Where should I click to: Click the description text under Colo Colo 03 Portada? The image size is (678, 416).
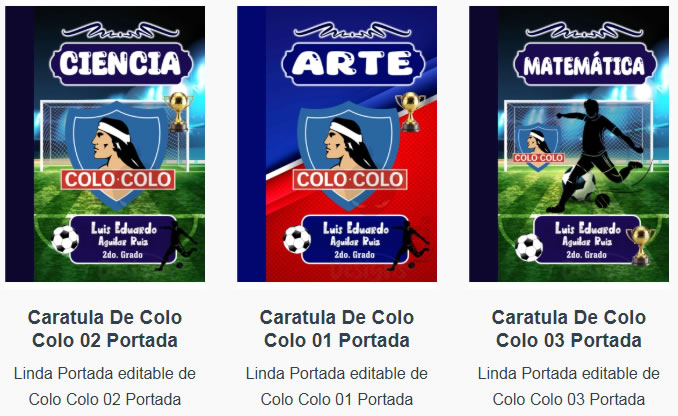569,386
